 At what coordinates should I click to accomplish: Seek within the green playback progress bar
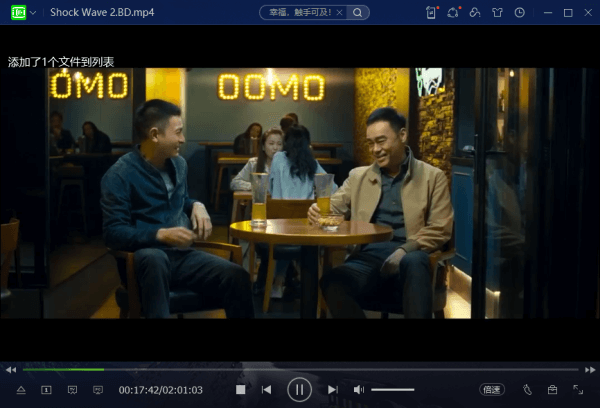tap(63, 370)
